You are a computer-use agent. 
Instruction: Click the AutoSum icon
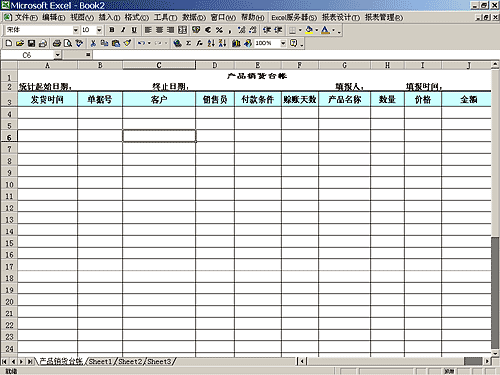click(x=189, y=43)
